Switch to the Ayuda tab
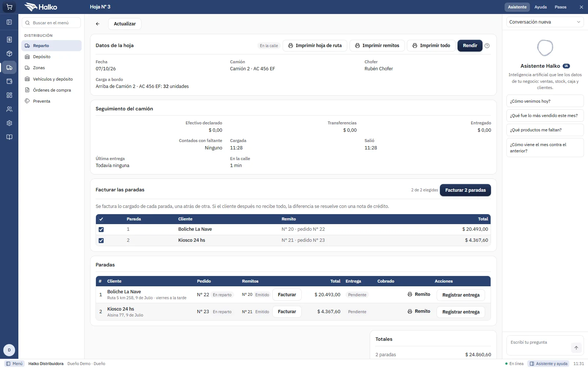Screen dimensions: 588x368 click(540, 7)
